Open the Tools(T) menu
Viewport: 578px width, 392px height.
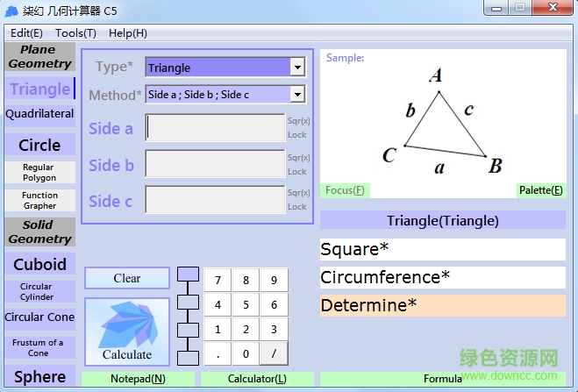point(75,33)
